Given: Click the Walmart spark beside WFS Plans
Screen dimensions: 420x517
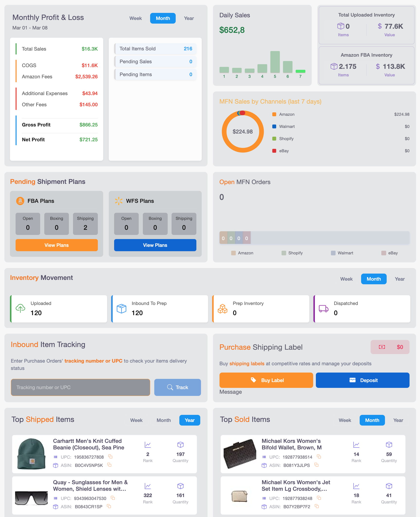Looking at the screenshot, I should [119, 201].
